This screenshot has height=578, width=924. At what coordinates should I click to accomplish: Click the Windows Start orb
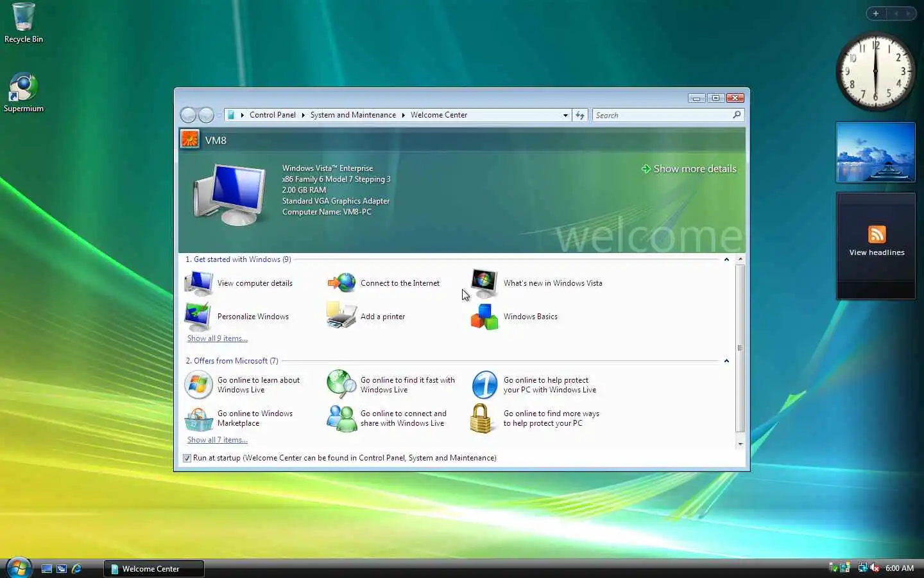[x=19, y=568]
